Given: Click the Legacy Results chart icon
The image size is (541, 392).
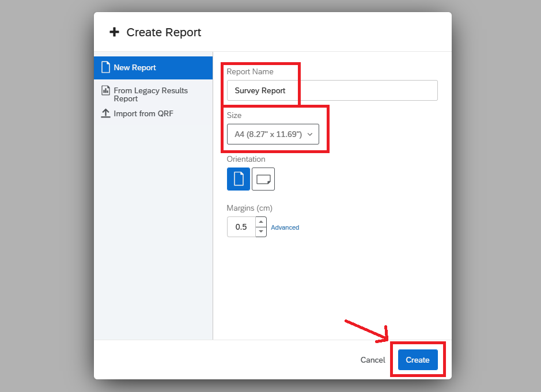Looking at the screenshot, I should point(105,90).
